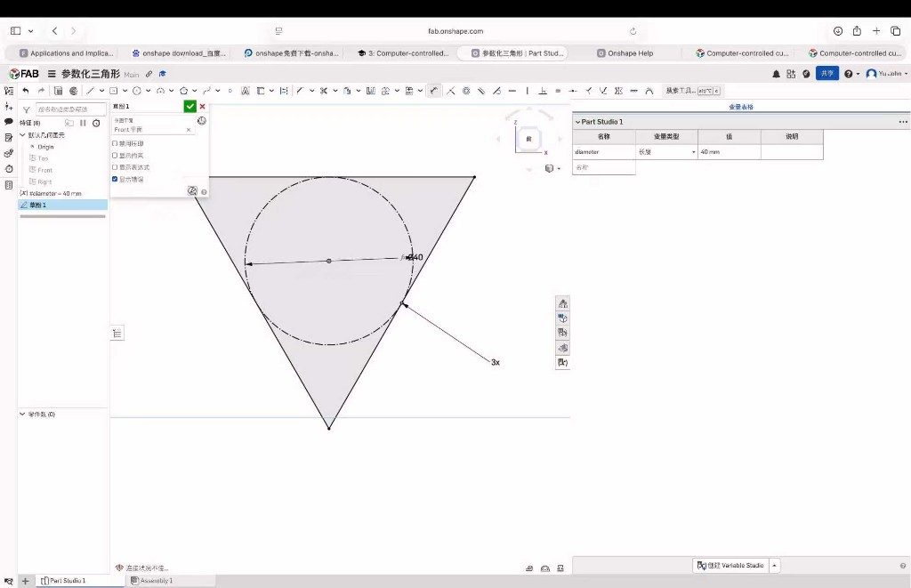Apply the Equal constraint
911x588 pixels.
pyautogui.click(x=558, y=91)
